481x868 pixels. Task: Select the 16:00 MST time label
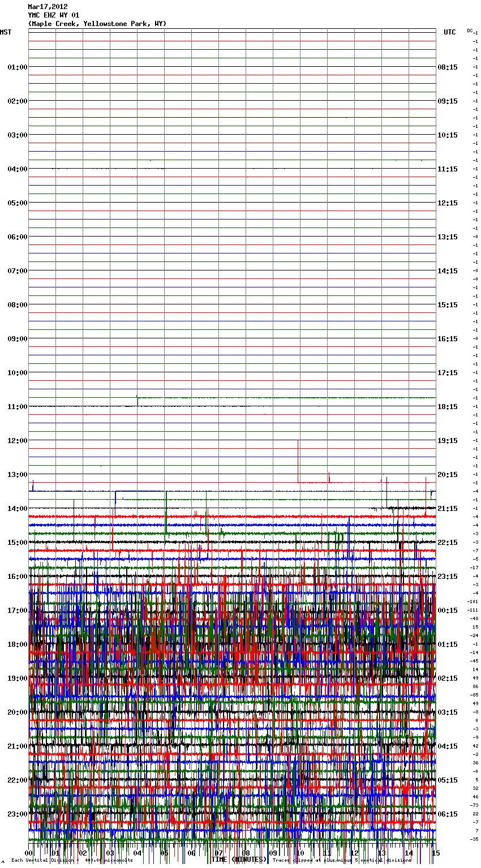point(17,577)
